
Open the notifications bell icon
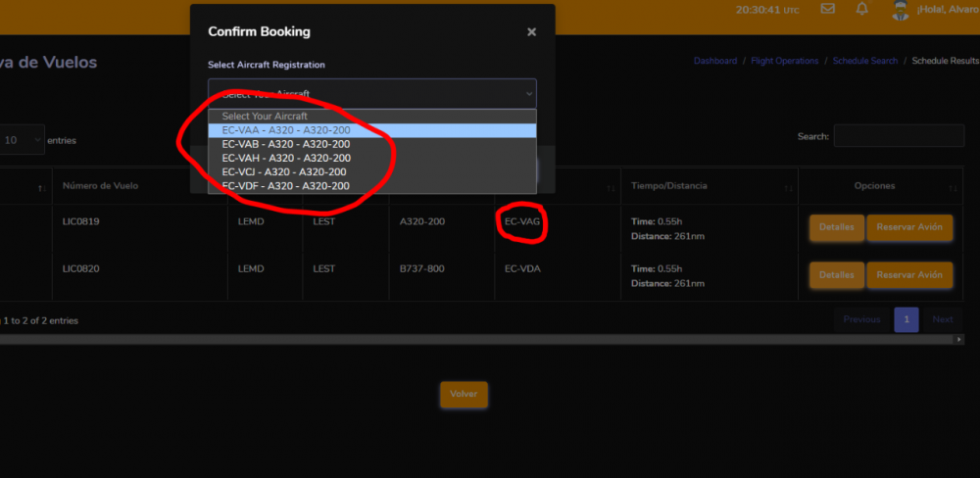862,10
